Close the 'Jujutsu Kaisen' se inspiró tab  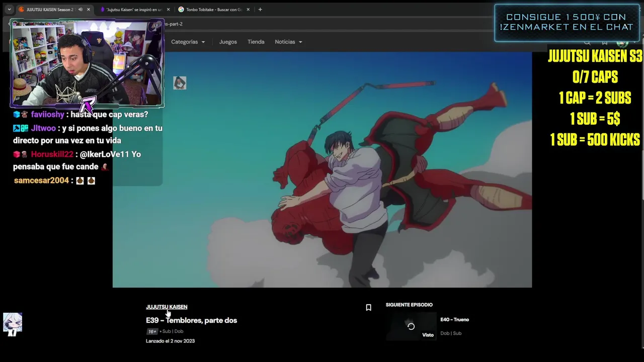click(x=168, y=10)
